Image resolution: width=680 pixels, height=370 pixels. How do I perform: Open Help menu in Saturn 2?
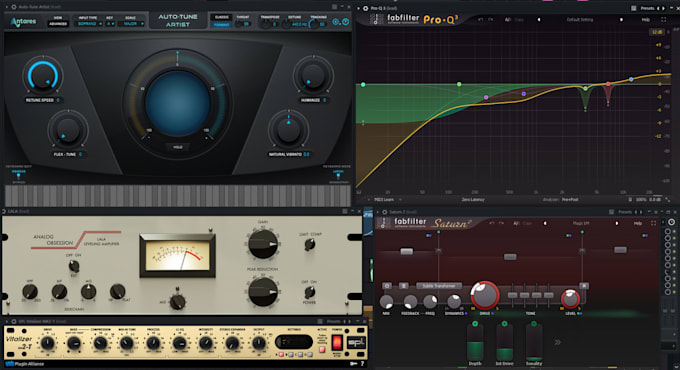tap(638, 223)
